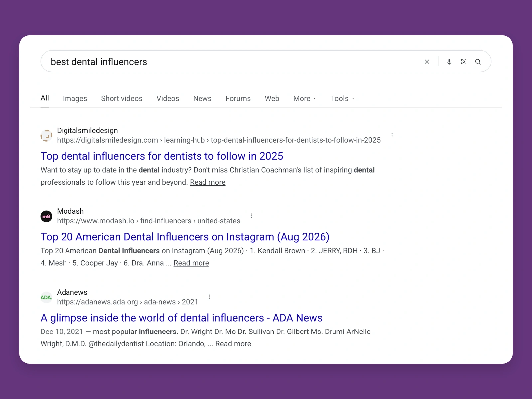Click the 'Dec 10, 2021' date text
This screenshot has width=532, height=399.
tap(62, 332)
